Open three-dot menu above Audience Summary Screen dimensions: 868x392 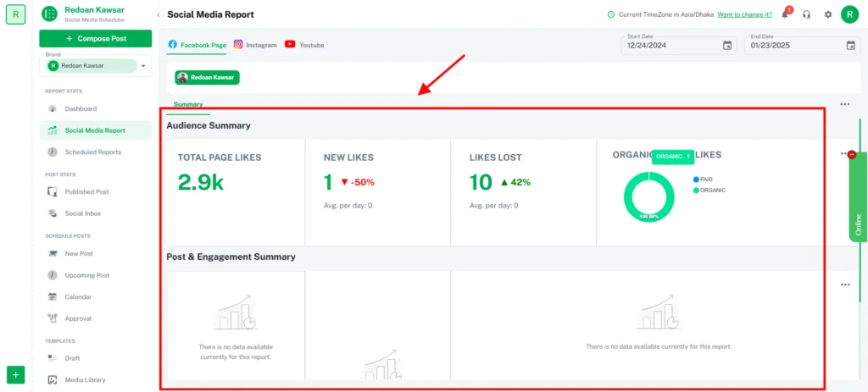[844, 104]
